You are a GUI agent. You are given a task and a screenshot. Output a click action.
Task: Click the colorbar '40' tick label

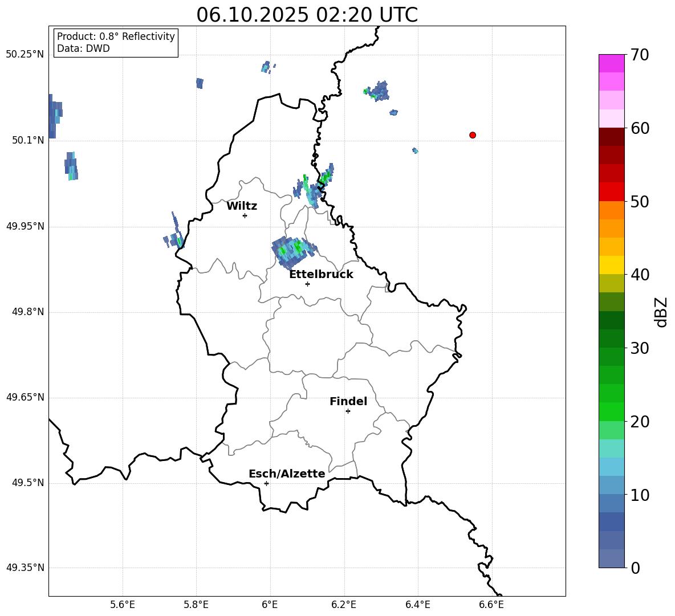640,275
